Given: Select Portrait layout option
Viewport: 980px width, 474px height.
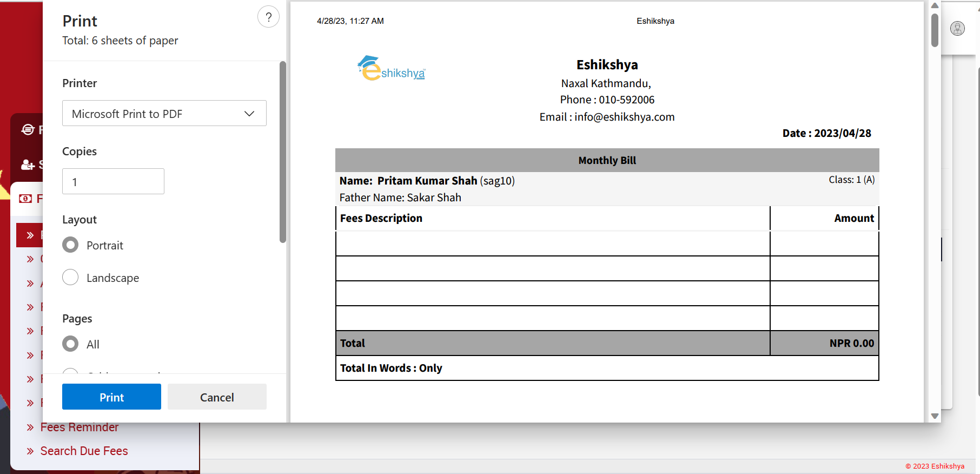Looking at the screenshot, I should coord(70,245).
